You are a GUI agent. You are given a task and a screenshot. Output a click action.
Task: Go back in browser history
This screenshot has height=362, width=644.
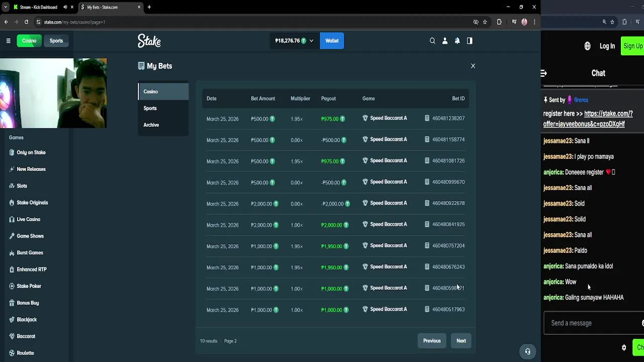pyautogui.click(x=6, y=22)
